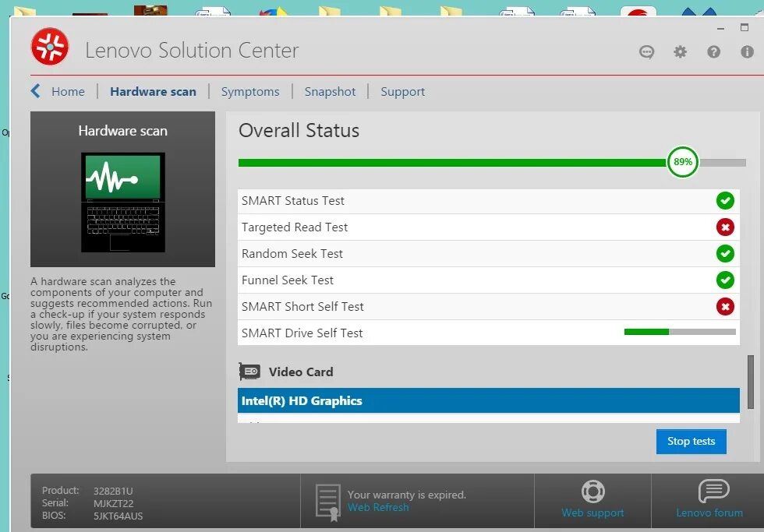Click the Lenovo Solution Center logo
The width and height of the screenshot is (764, 532).
pos(50,47)
